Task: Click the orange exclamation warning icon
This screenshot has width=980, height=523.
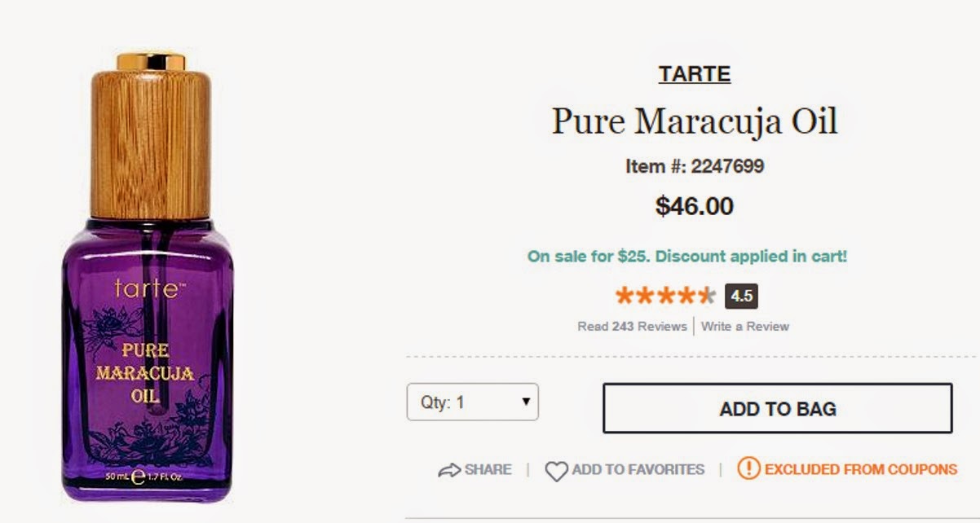Action: coord(748,469)
